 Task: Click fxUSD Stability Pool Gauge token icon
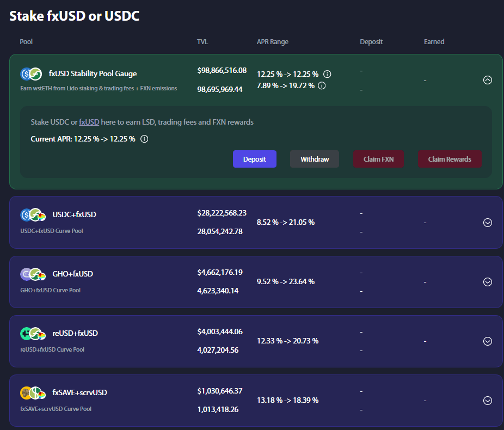pos(31,74)
